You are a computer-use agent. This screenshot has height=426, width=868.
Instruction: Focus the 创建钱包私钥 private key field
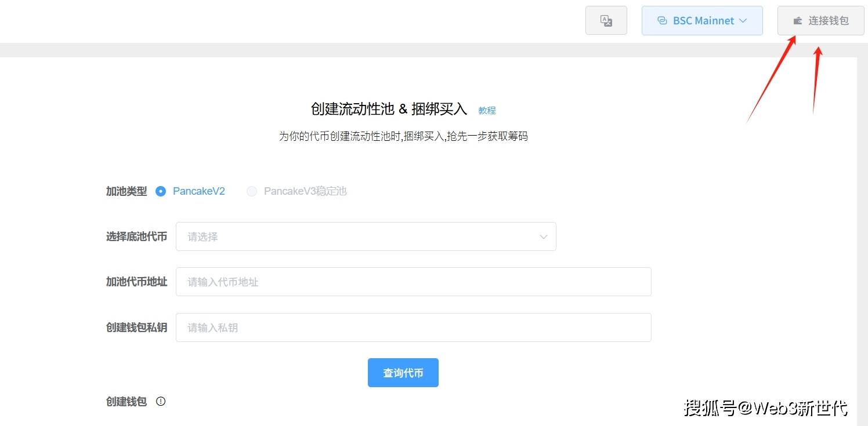tap(413, 327)
